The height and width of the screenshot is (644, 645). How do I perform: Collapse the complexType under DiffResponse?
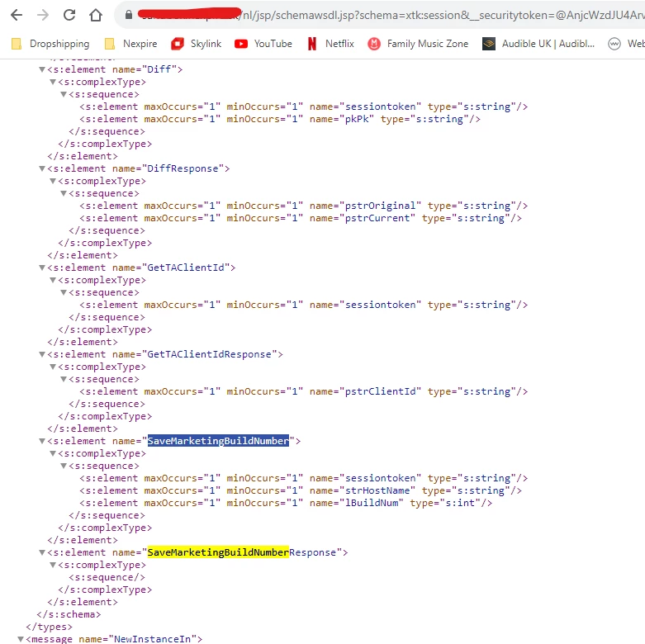(53, 181)
